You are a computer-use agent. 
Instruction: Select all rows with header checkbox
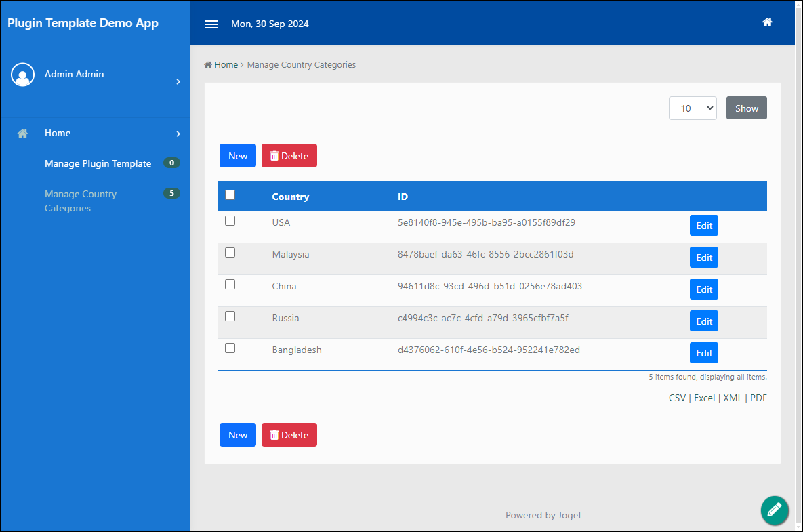click(x=230, y=195)
